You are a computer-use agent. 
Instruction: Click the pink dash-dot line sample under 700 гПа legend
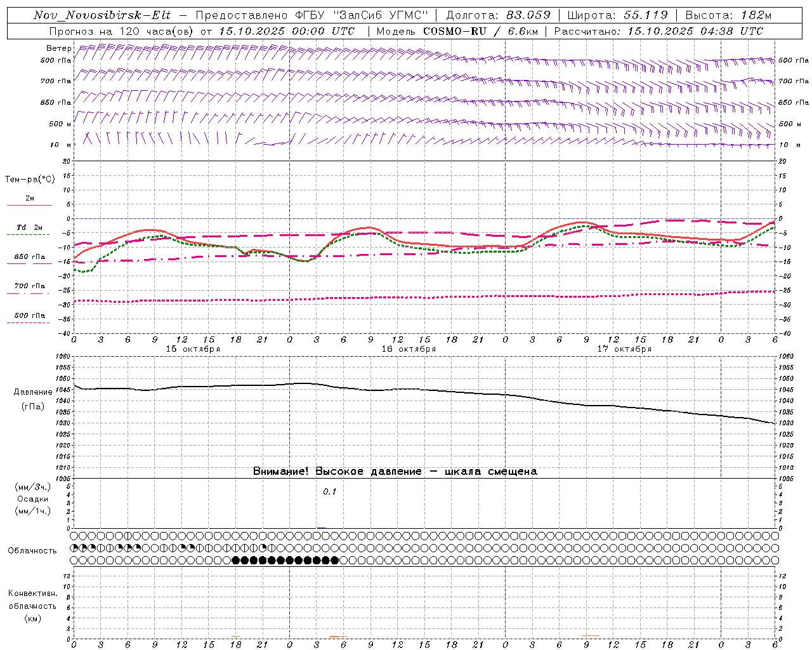[29, 293]
